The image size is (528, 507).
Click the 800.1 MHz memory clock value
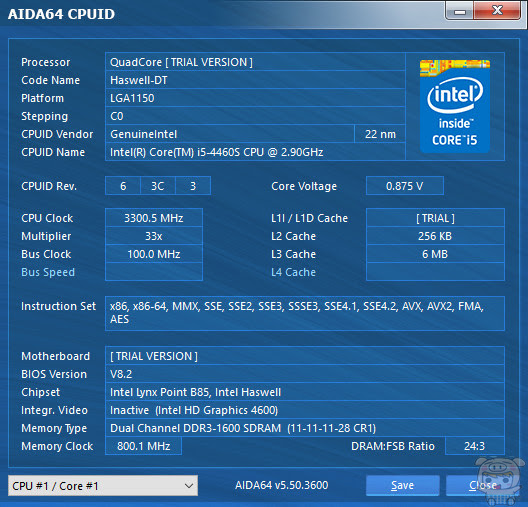[143, 446]
